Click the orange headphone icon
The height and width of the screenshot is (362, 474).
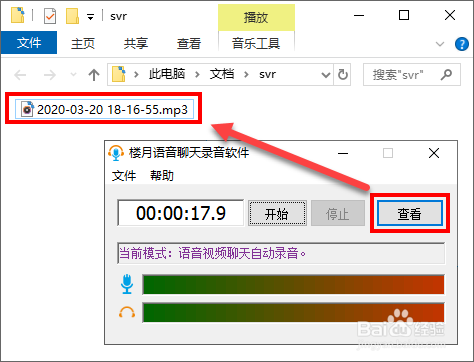[x=127, y=312]
